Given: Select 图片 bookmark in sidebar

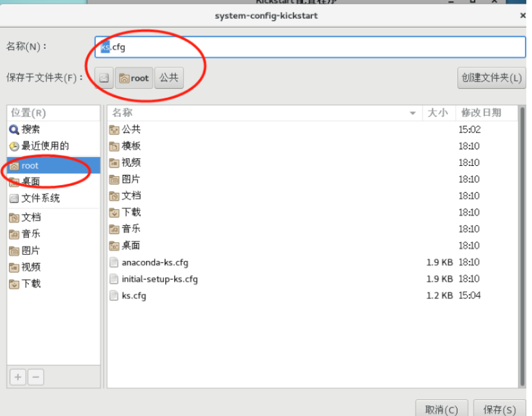Looking at the screenshot, I should (53, 251).
